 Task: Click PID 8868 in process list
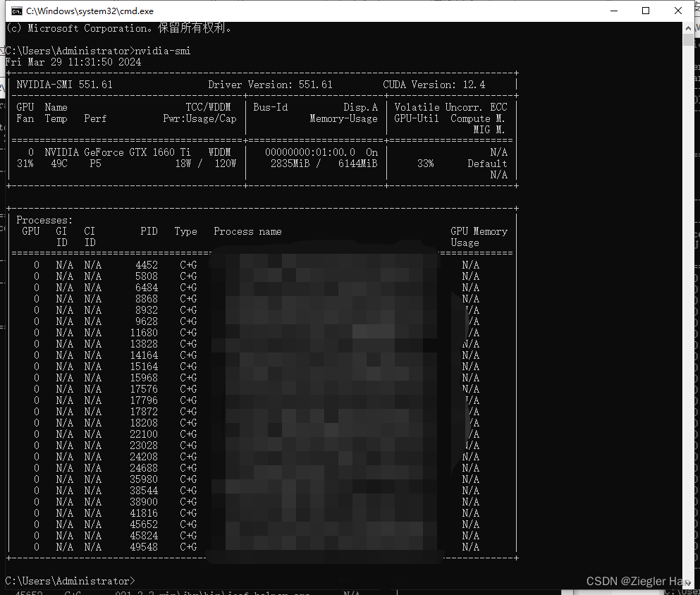pyautogui.click(x=147, y=299)
